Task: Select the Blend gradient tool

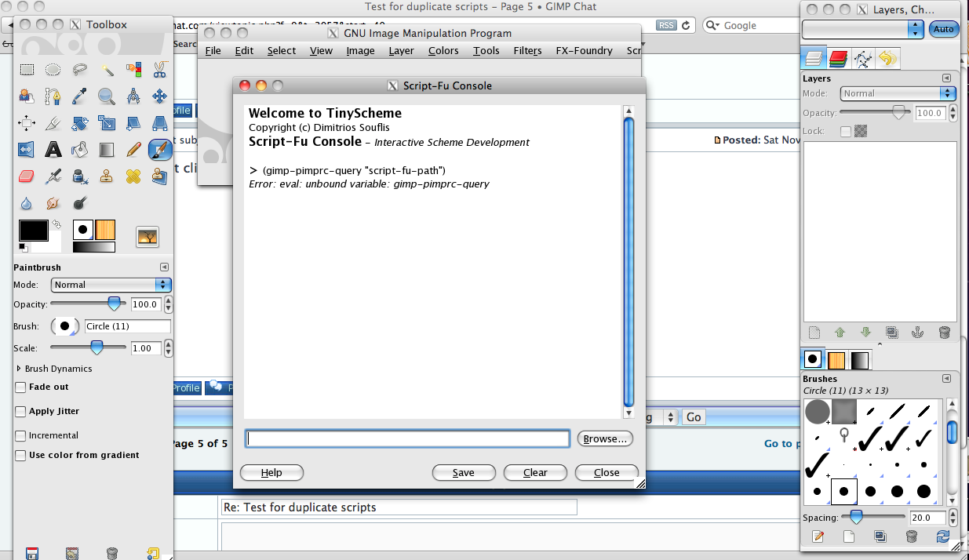Action: pos(107,149)
